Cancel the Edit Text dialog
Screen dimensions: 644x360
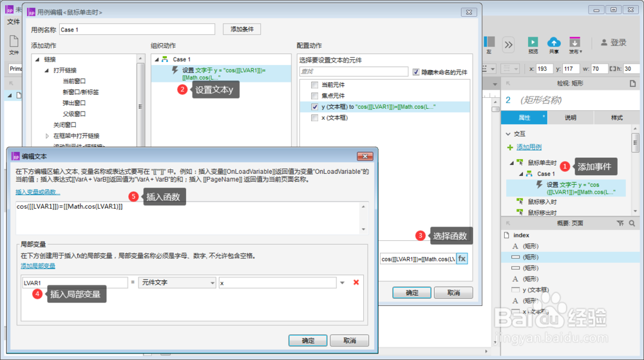(350, 340)
